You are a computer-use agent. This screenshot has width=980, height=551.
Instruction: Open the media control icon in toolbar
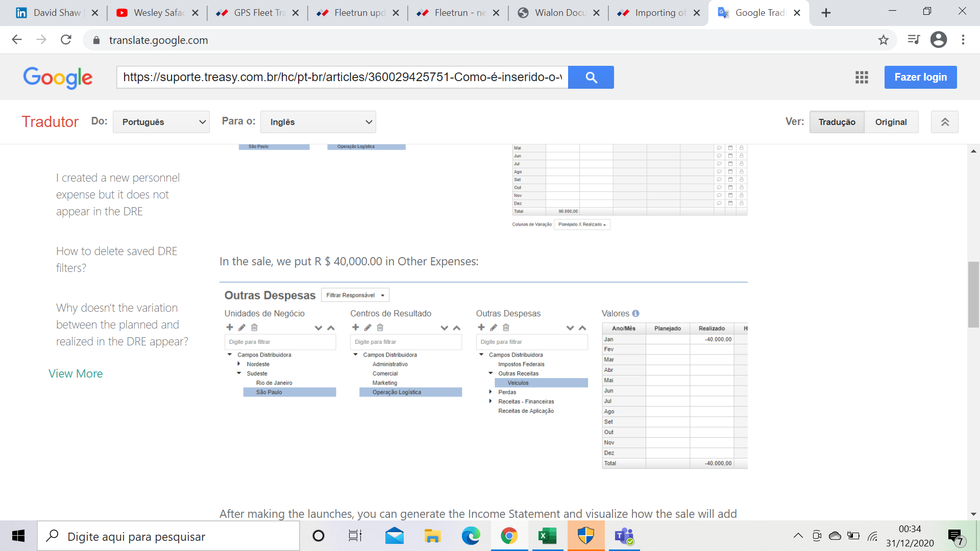tap(913, 40)
